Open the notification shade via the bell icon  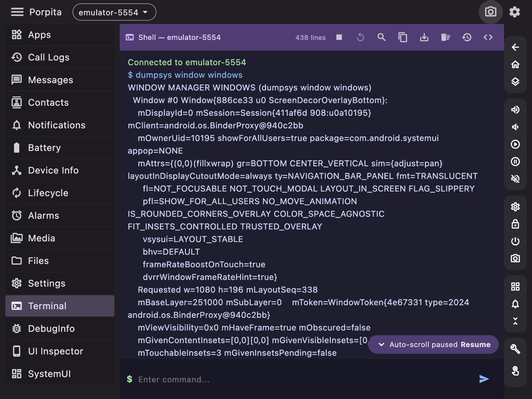pos(515,304)
